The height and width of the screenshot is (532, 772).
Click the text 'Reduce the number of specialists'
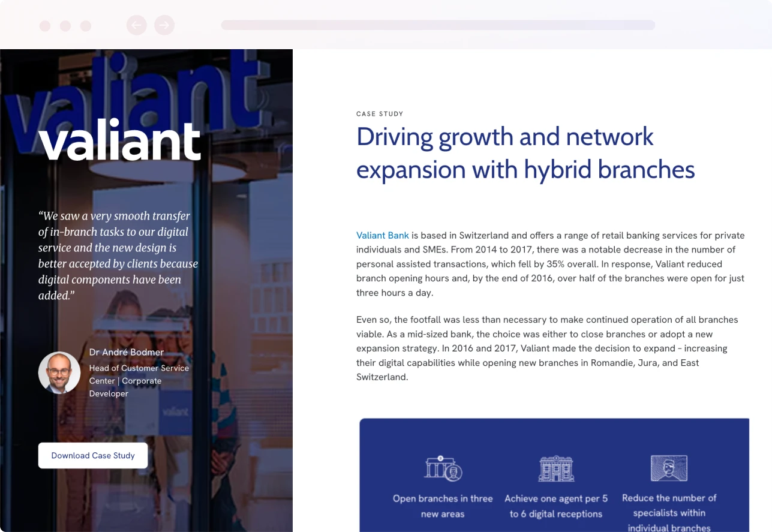[669, 513]
